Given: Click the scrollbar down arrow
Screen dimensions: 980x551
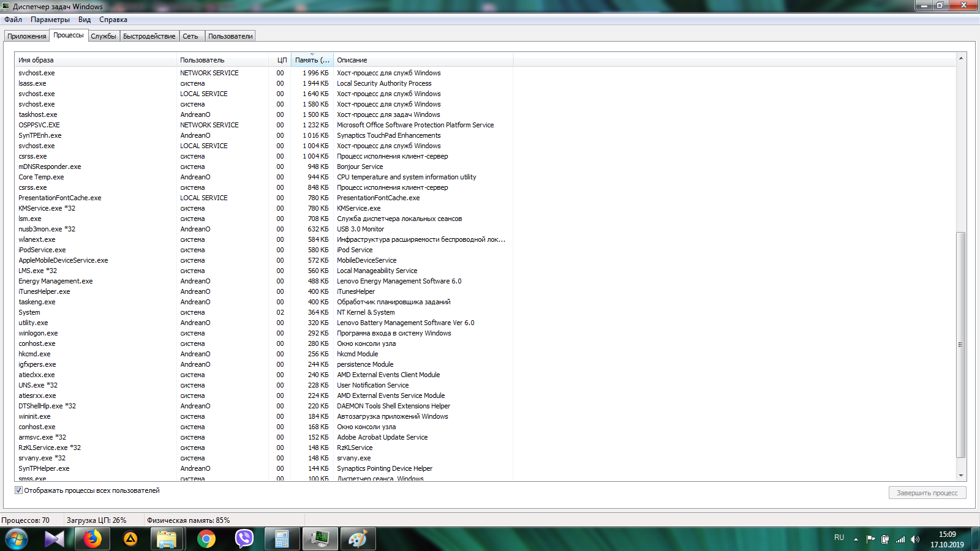Looking at the screenshot, I should [961, 476].
